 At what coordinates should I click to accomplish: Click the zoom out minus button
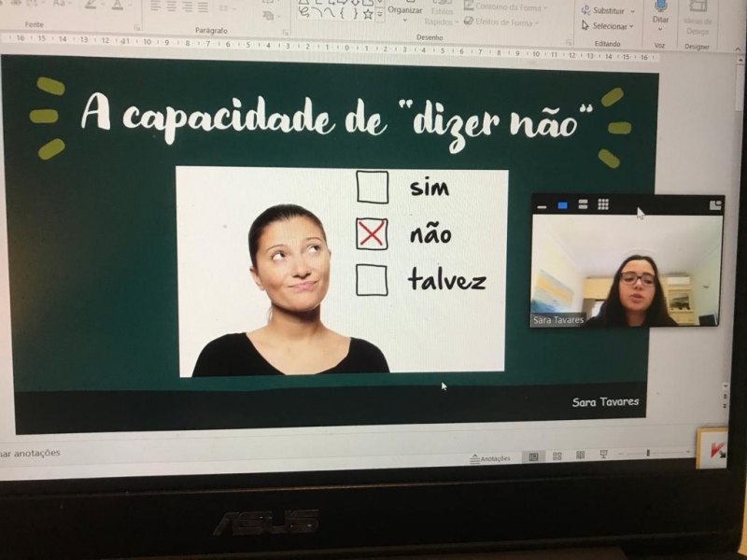pyautogui.click(x=620, y=454)
